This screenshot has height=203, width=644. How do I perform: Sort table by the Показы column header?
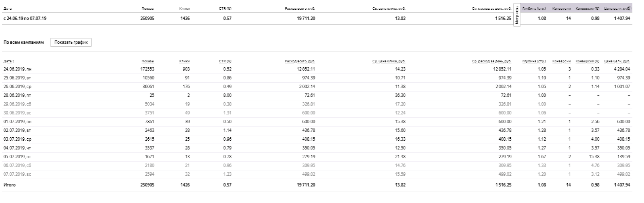click(x=148, y=61)
